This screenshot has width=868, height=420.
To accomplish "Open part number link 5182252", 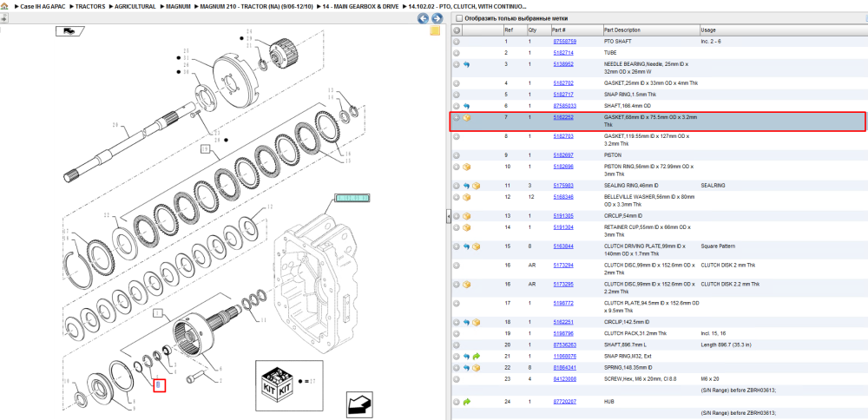I will pyautogui.click(x=563, y=117).
